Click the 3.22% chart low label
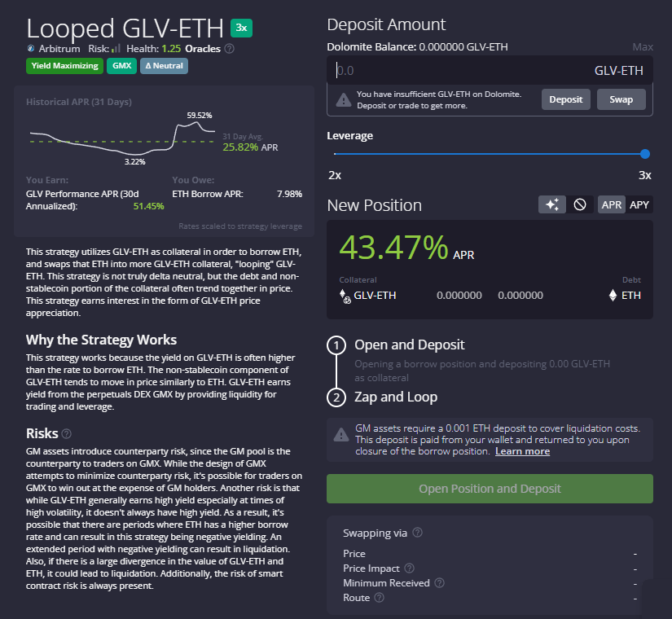Viewport: 672px width, 619px height. pos(135,161)
